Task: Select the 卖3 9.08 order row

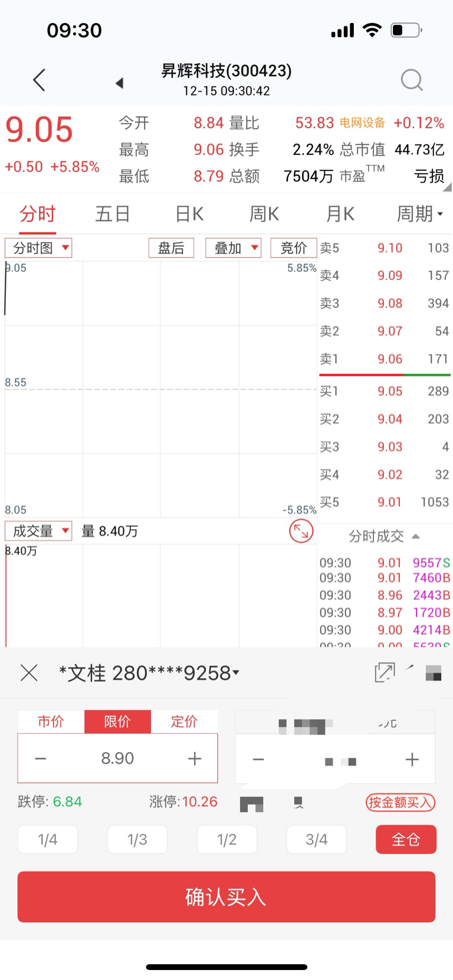Action: pos(385,303)
